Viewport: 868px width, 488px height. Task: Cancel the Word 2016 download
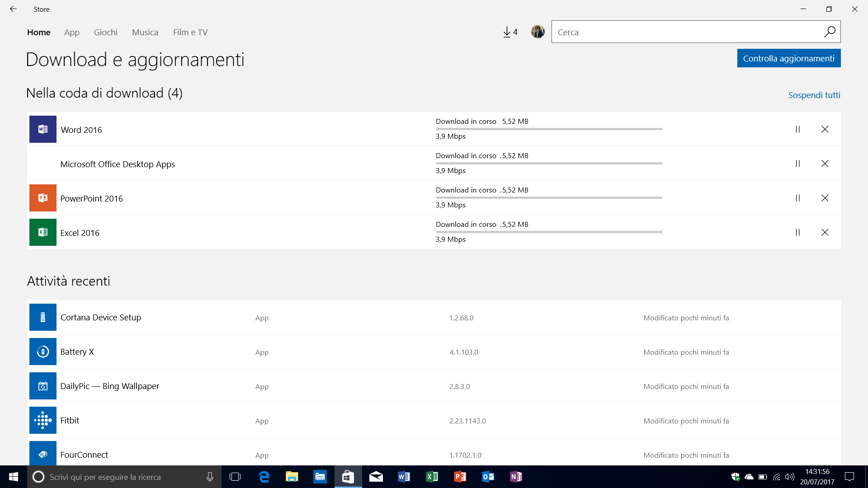pos(825,129)
